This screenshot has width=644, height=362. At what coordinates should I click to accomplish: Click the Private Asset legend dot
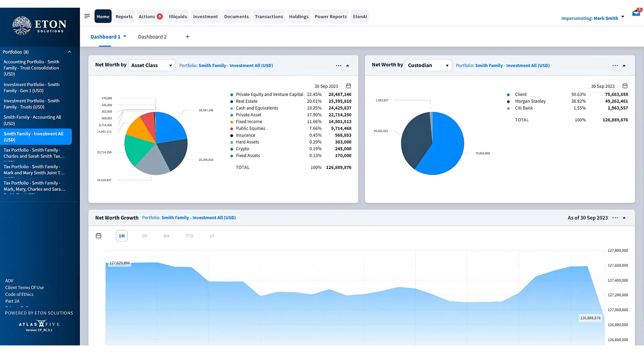point(232,115)
